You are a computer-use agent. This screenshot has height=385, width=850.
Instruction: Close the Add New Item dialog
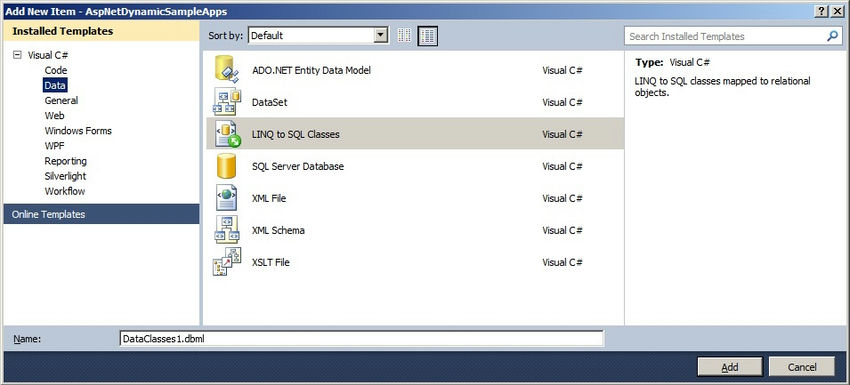point(837,11)
